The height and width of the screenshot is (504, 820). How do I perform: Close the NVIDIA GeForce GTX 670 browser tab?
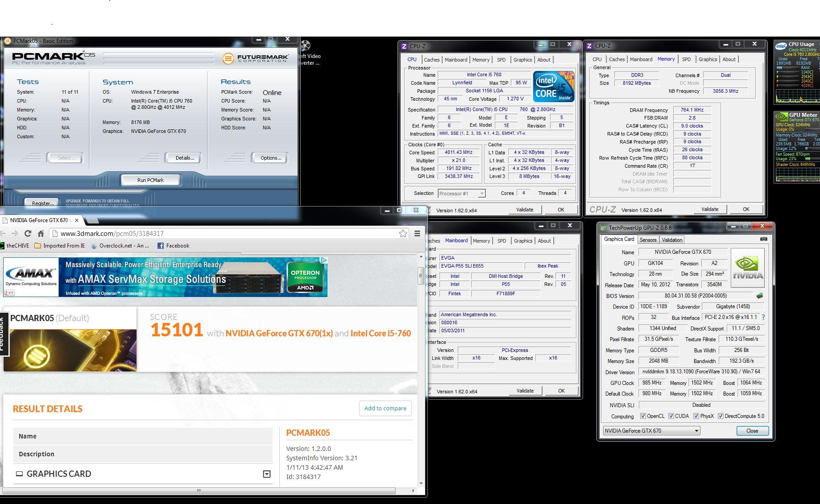[77, 220]
